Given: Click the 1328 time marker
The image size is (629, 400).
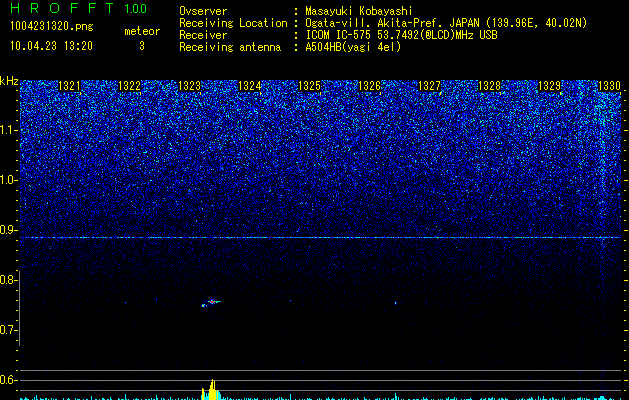Looking at the screenshot, I should point(489,86).
